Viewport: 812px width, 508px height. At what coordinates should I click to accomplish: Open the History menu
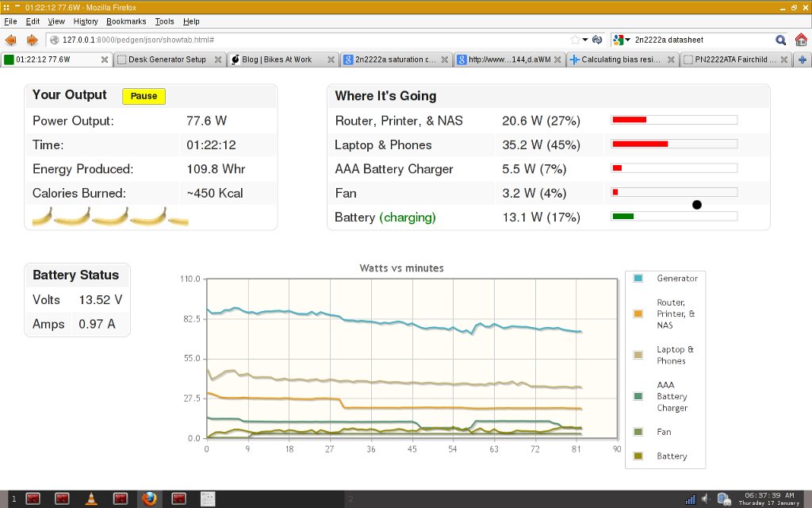[x=86, y=21]
